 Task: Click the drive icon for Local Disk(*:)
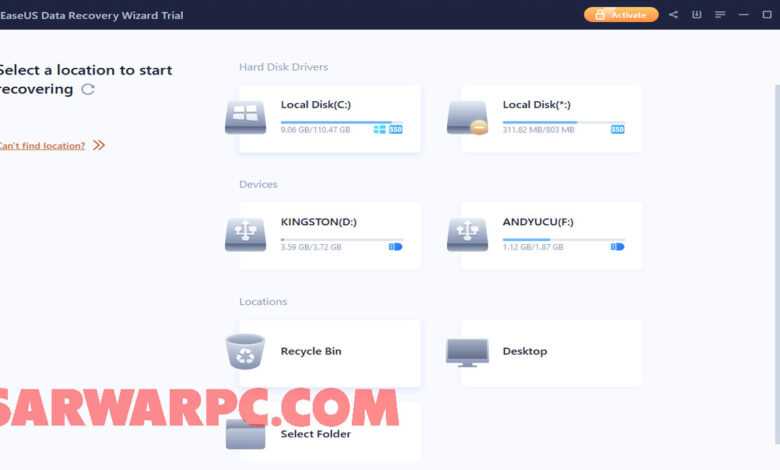467,118
